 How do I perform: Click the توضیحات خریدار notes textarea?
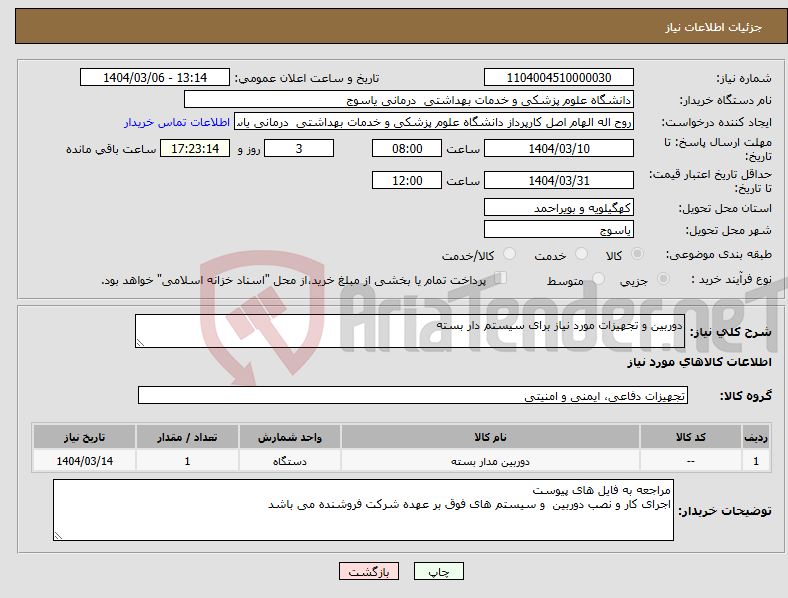click(x=363, y=510)
